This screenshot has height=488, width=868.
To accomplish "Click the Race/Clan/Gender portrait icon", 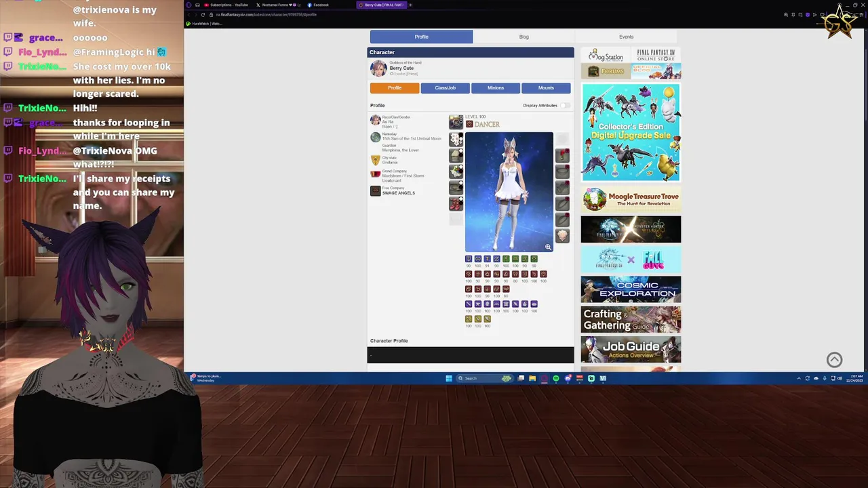I will point(375,120).
